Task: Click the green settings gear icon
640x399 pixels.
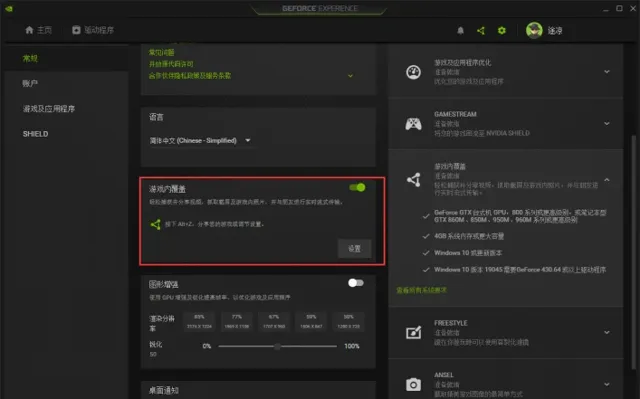Action: (502, 31)
